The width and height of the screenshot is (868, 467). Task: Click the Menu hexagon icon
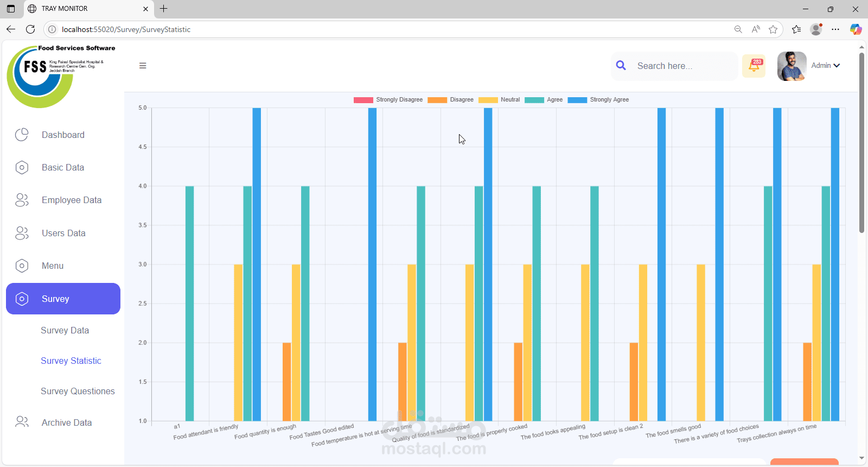coord(22,266)
